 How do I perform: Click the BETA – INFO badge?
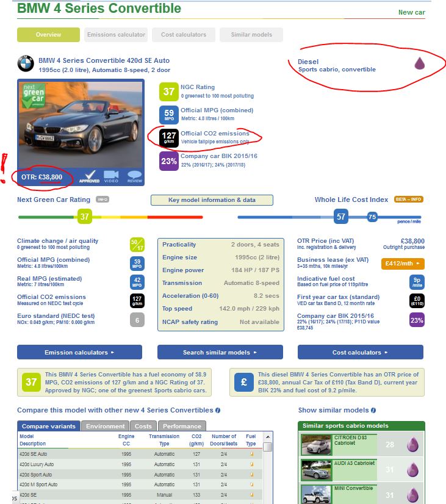409,200
